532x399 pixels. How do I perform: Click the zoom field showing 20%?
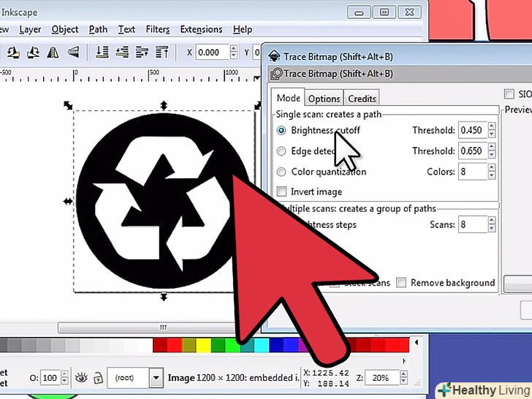382,378
